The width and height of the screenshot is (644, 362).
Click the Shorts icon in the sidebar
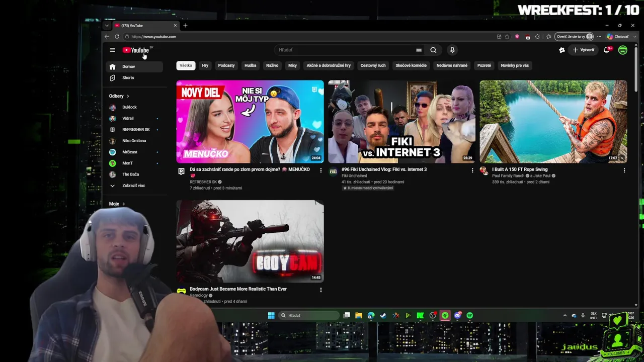pyautogui.click(x=112, y=78)
